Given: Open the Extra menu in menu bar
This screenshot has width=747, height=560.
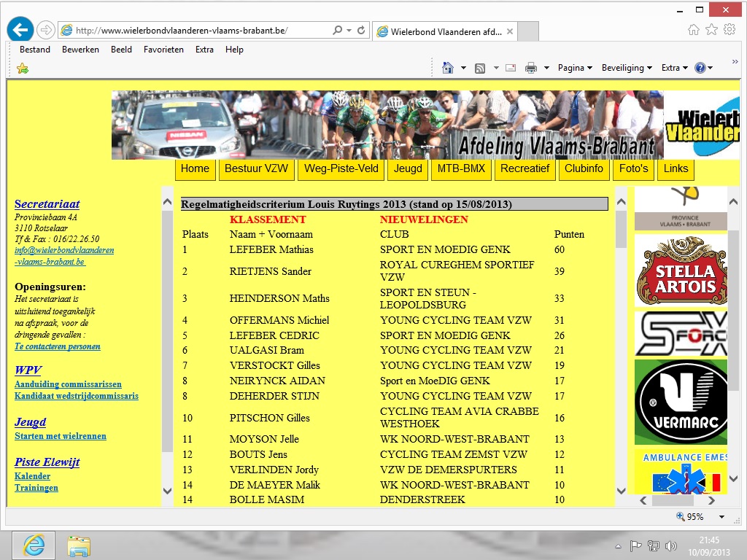Looking at the screenshot, I should pos(204,50).
